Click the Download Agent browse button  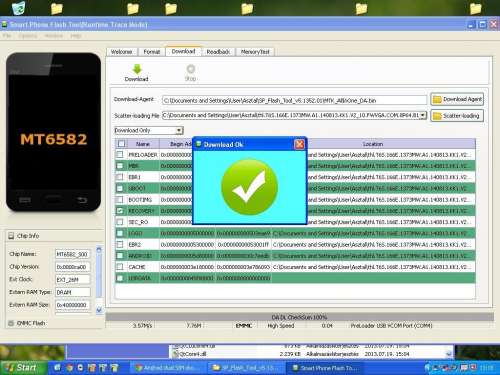[457, 99]
